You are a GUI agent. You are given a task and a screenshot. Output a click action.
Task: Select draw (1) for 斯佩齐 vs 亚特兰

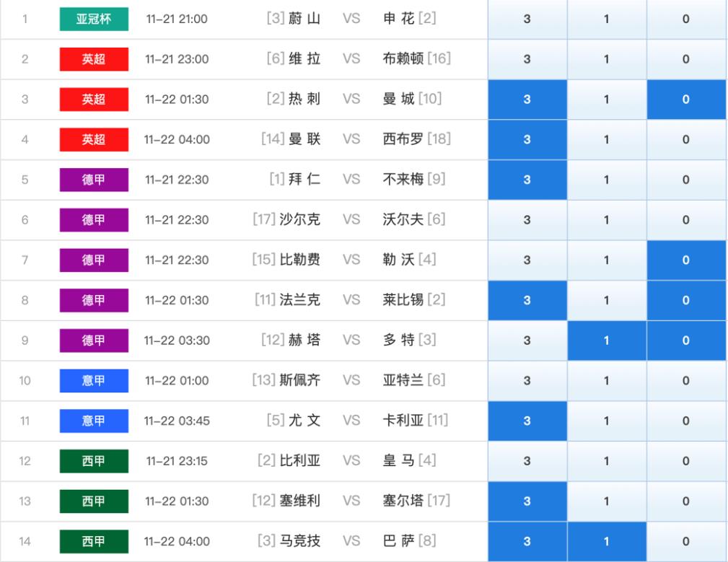(607, 381)
